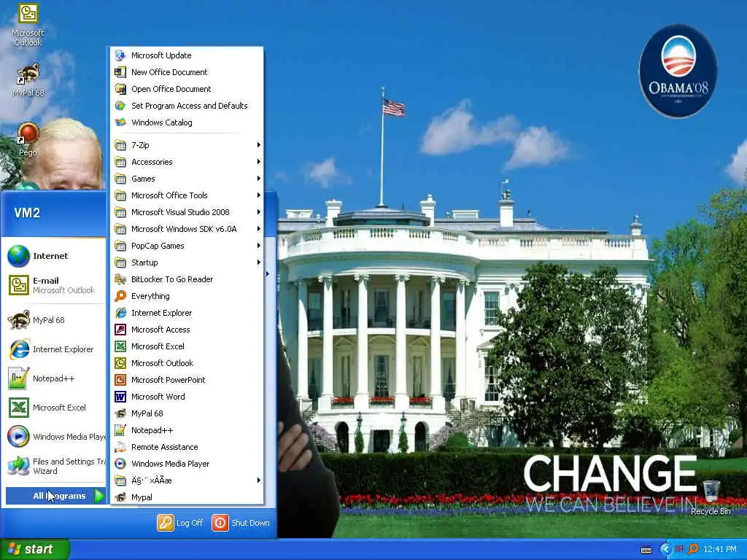747x560 pixels.
Task: Launch Microsoft Excel from All Programs list
Action: tap(187, 346)
